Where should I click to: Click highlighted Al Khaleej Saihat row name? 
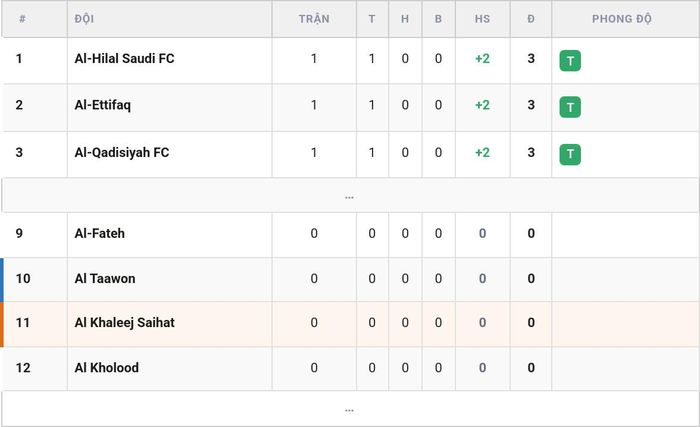[x=125, y=322]
